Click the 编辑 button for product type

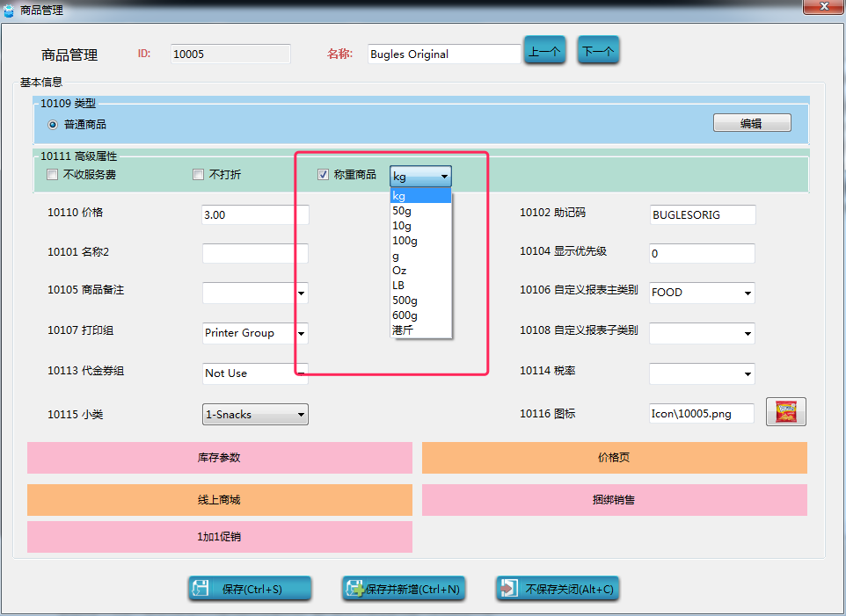tap(752, 123)
